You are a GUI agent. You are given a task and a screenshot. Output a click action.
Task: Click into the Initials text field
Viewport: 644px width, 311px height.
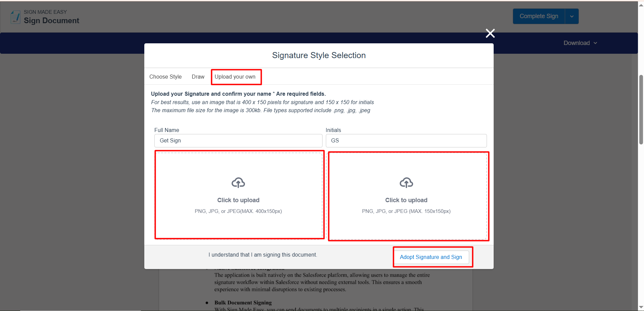[406, 141]
